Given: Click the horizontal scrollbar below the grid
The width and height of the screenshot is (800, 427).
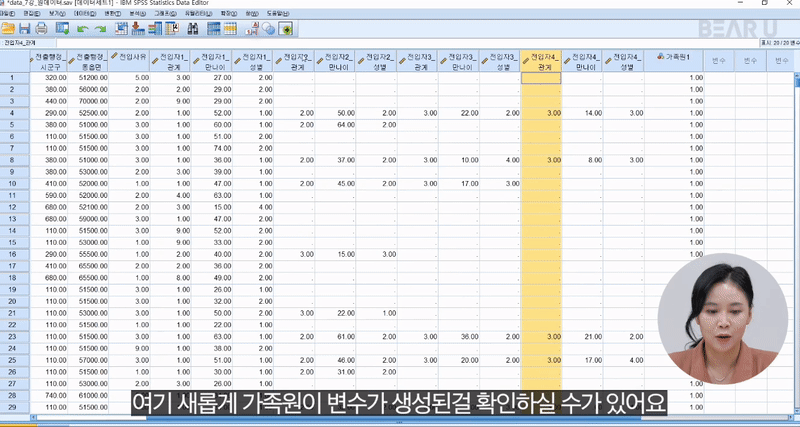Looking at the screenshot, I should (412, 418).
